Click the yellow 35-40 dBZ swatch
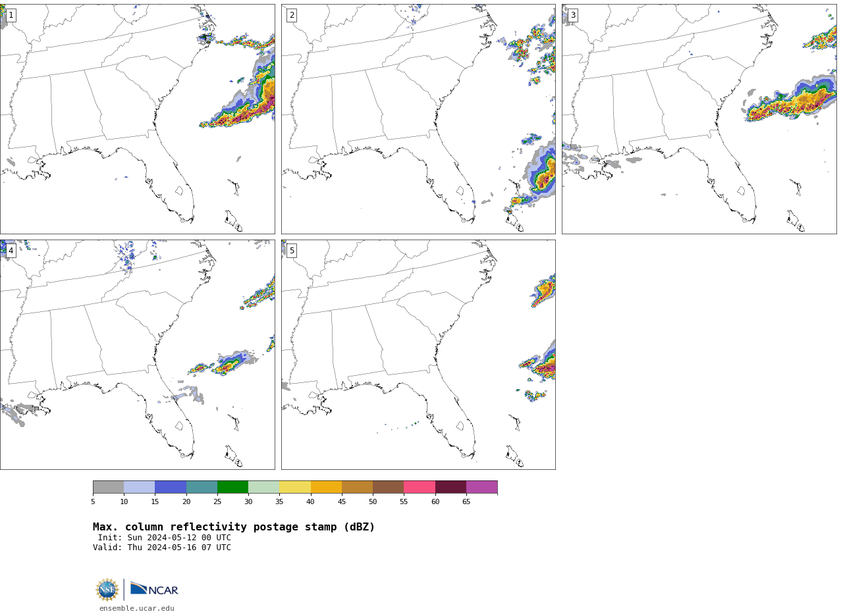Viewport: 843px width, 616px height. (295, 487)
